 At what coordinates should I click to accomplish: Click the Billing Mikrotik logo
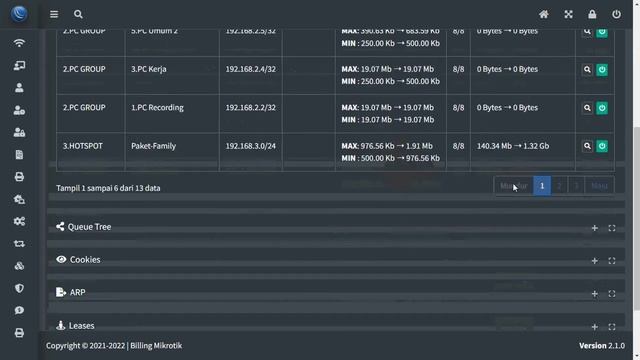point(19,14)
